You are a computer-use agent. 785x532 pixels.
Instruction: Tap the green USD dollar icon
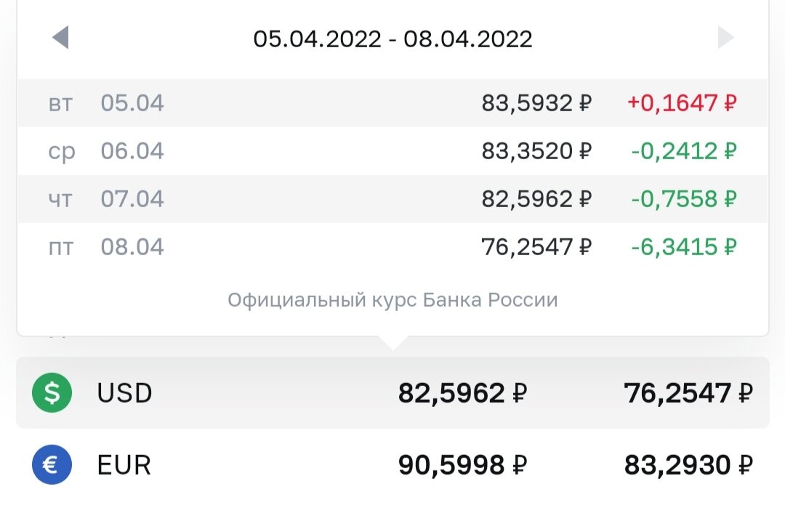click(52, 393)
